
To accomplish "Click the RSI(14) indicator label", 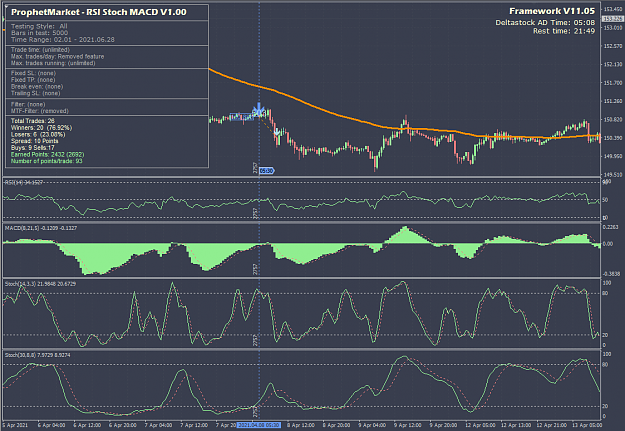I will click(24, 183).
